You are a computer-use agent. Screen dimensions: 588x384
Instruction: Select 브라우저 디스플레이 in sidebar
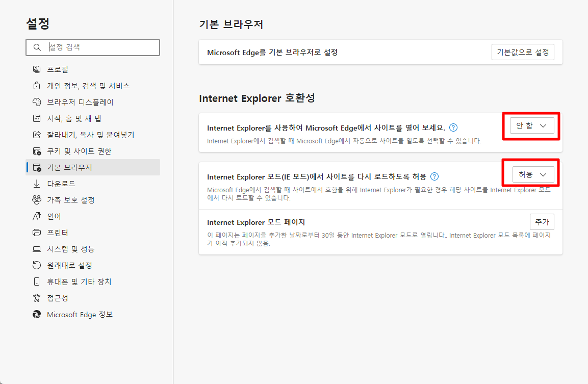(x=93, y=102)
